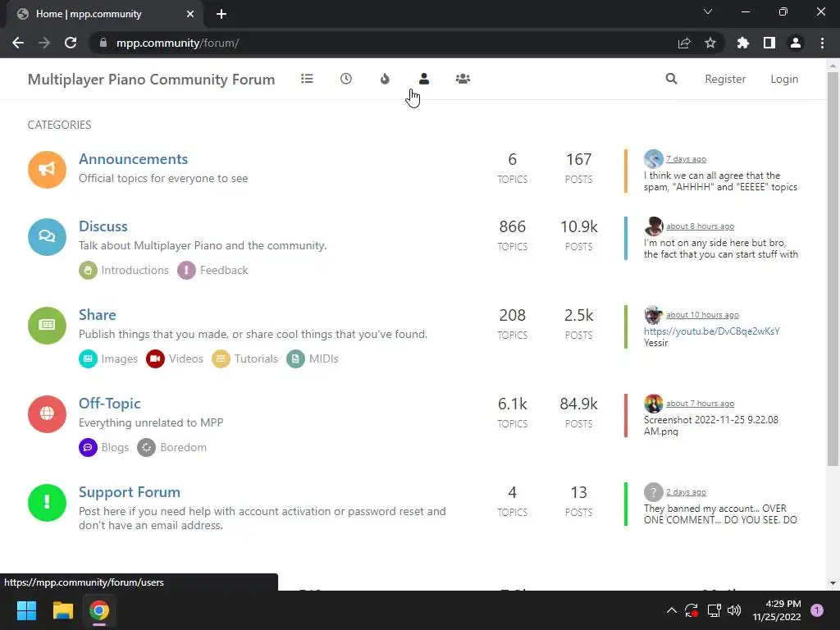Image resolution: width=840 pixels, height=630 pixels.
Task: Open the 'about 10 hours ago' post
Action: click(x=702, y=314)
